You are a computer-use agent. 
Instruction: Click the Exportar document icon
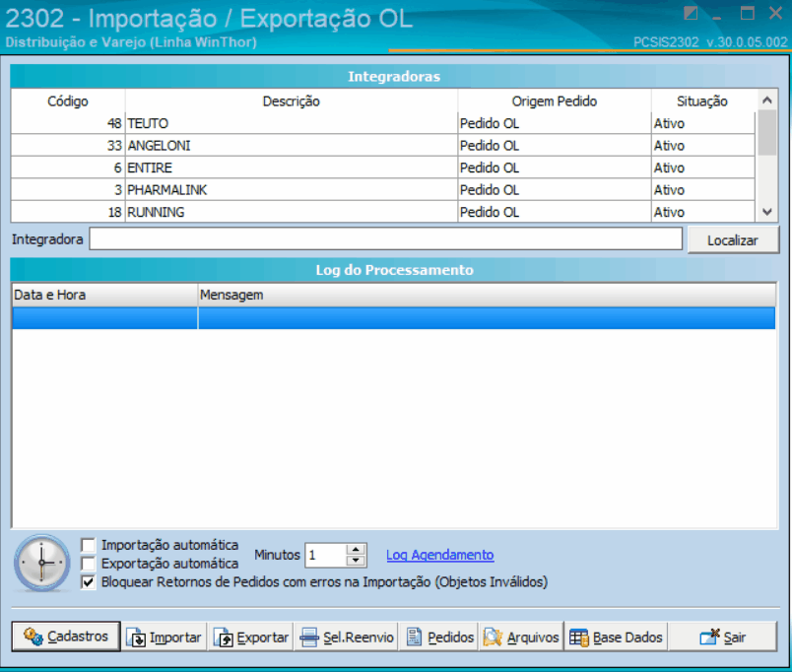[x=224, y=638]
